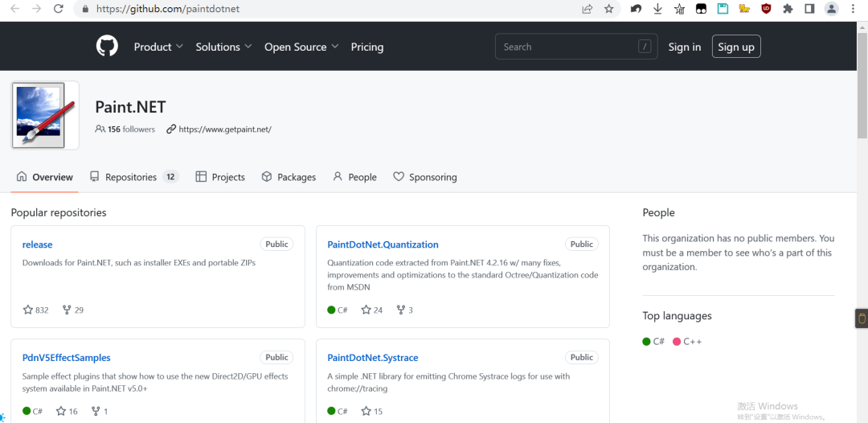Click the browser back arrow
The width and height of the screenshot is (868, 423).
pos(15,9)
